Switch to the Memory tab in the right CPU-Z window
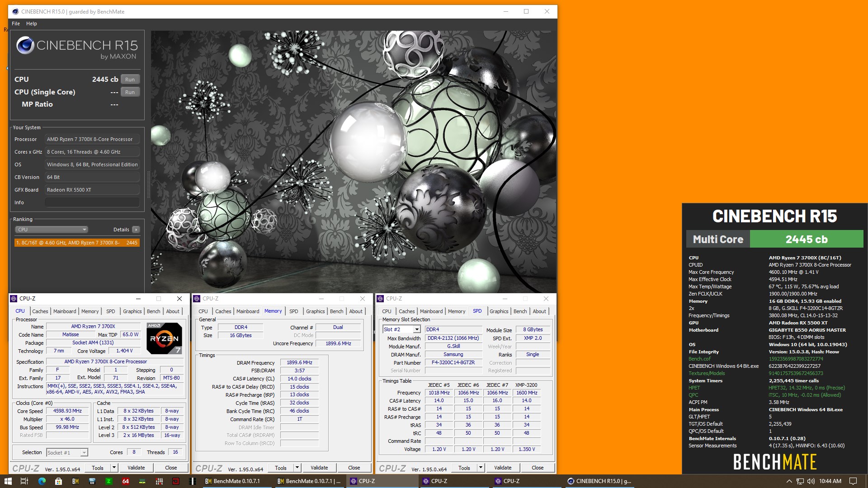The width and height of the screenshot is (868, 488). point(457,311)
